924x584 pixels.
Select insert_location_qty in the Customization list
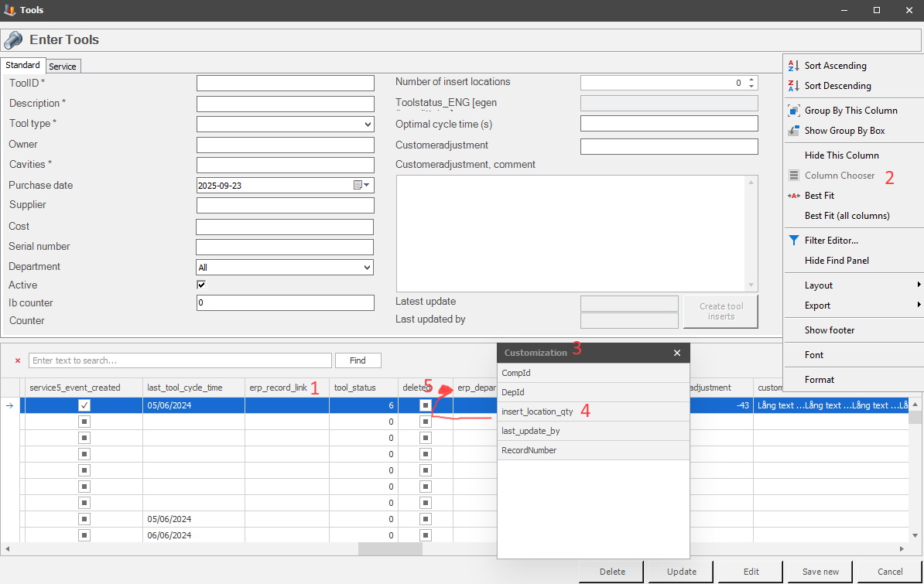click(537, 412)
